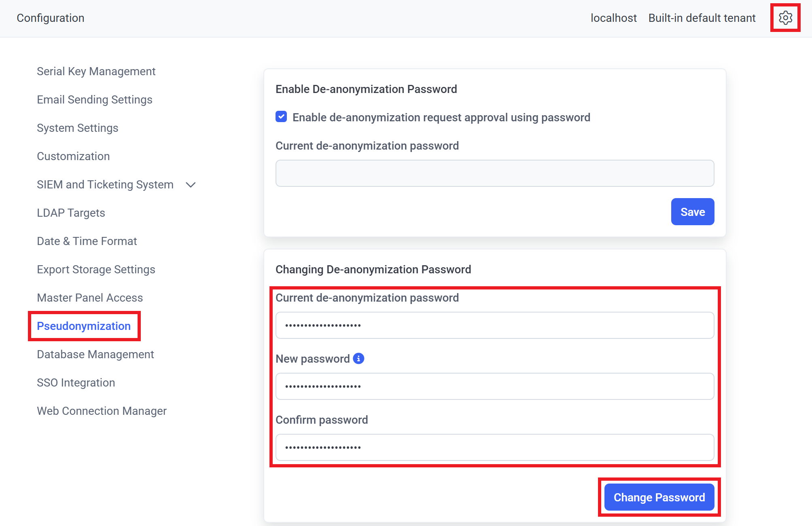The image size is (812, 526).
Task: Select Export Storage Settings
Action: tap(96, 270)
